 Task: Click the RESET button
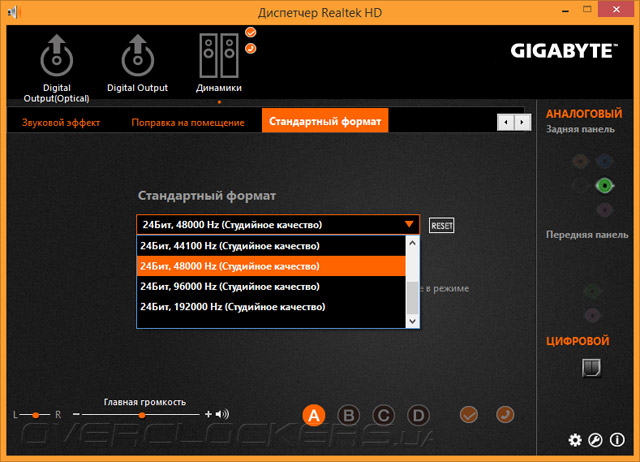point(442,225)
